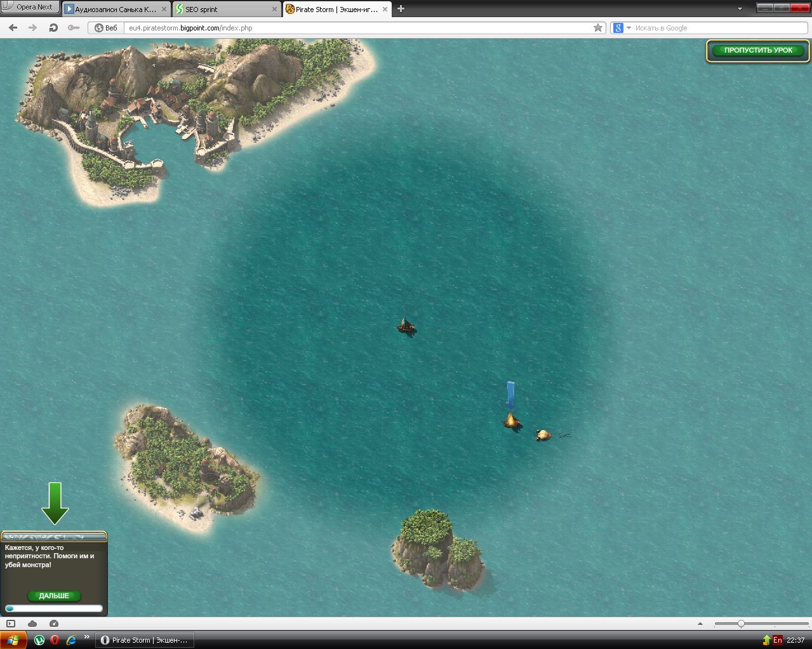Click the 22:37 system clock

click(795, 640)
